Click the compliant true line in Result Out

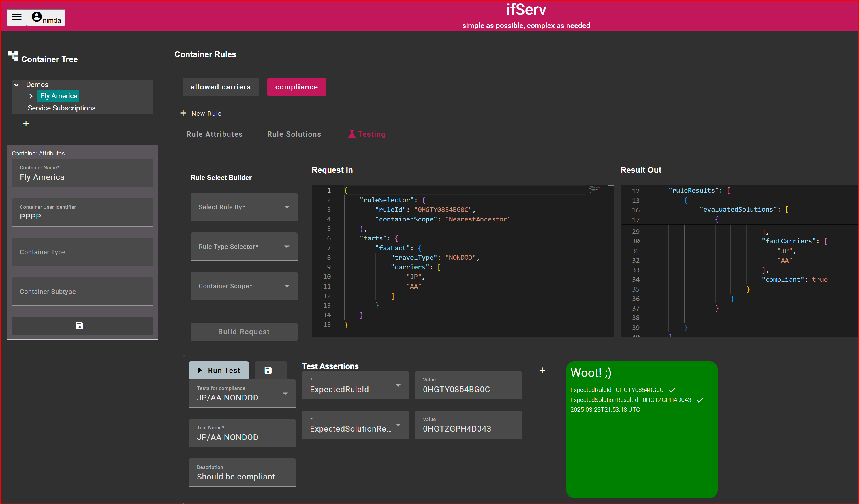point(795,279)
